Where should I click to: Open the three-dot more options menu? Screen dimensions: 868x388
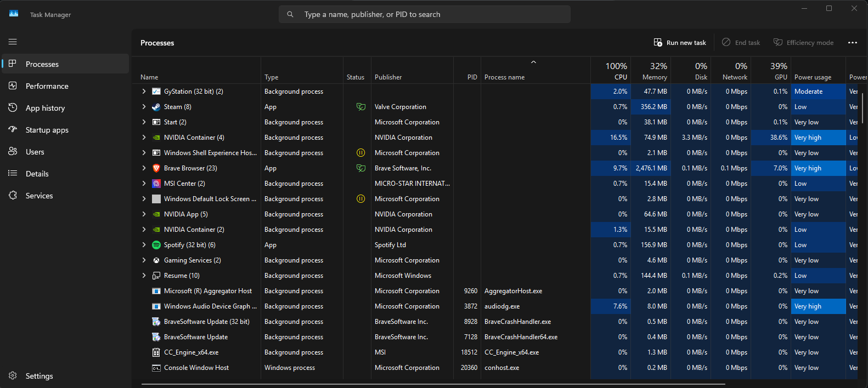pyautogui.click(x=852, y=43)
